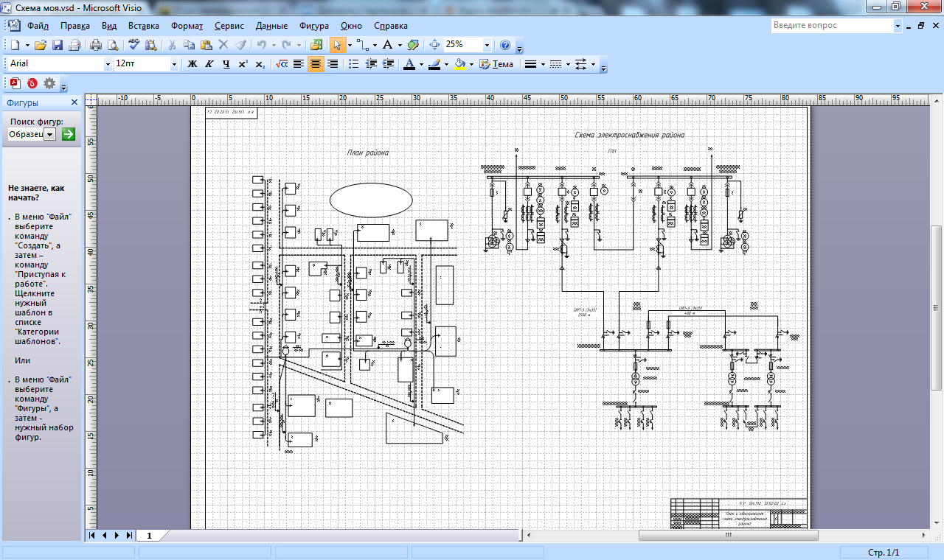944x560 pixels.
Task: Click the red circular PDF icon
Action: point(32,83)
